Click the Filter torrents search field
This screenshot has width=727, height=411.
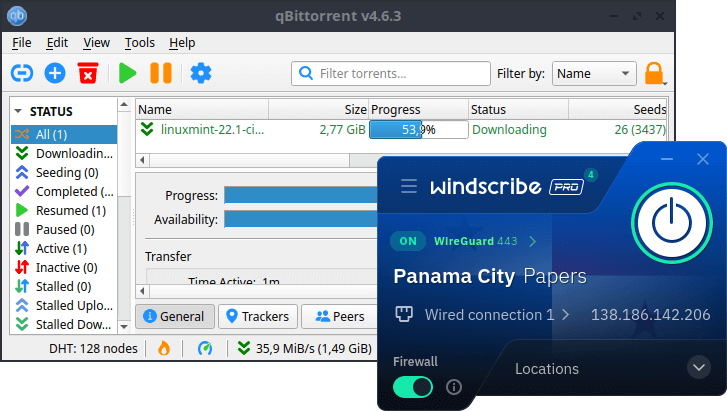pos(391,73)
